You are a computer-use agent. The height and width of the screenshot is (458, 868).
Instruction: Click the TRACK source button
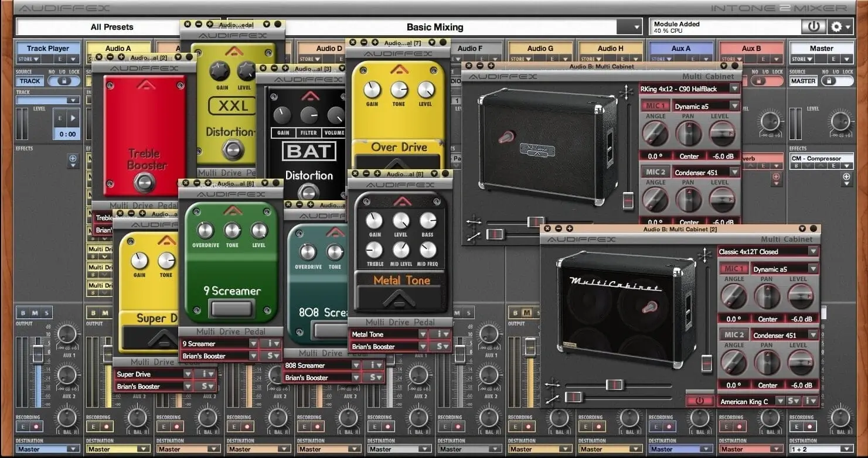coord(30,81)
